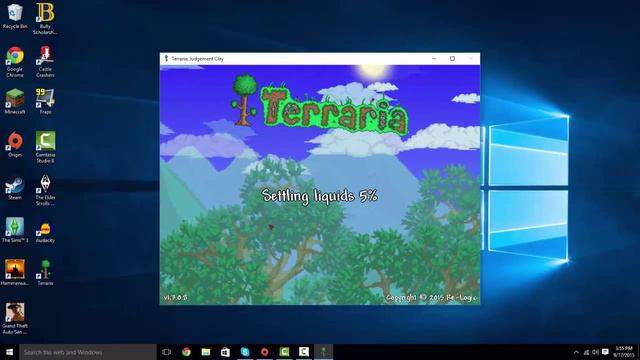This screenshot has height=360, width=640.
Task: Minimize the Terraria window
Action: coord(434,59)
